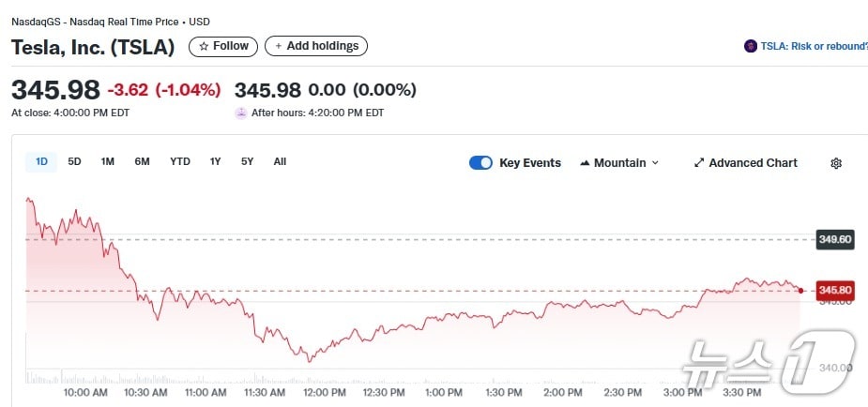Click the purple TSLA Risk or rebound icon

tap(750, 46)
